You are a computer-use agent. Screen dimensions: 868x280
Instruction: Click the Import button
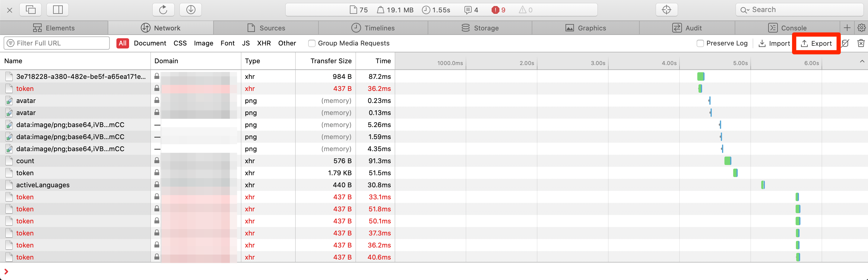(x=774, y=43)
